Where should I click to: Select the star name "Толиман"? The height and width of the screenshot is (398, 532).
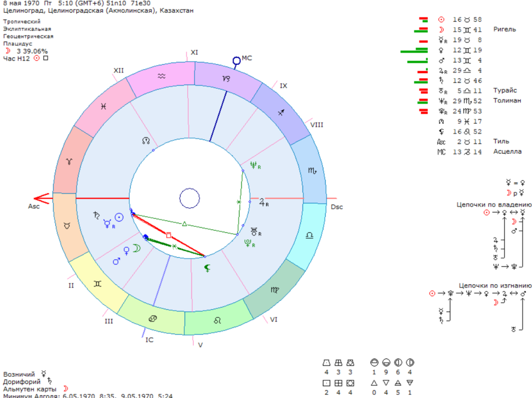tap(507, 100)
